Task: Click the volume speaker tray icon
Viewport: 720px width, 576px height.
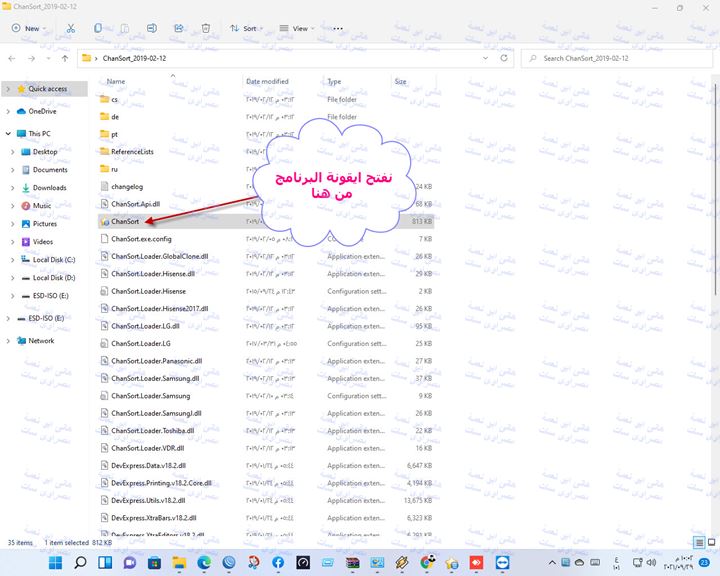Action: point(651,562)
